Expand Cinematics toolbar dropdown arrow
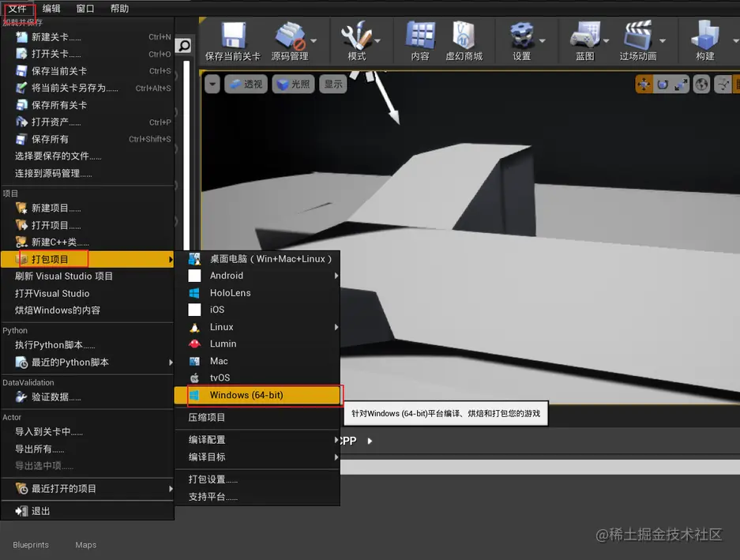This screenshot has width=740, height=560. [662, 41]
